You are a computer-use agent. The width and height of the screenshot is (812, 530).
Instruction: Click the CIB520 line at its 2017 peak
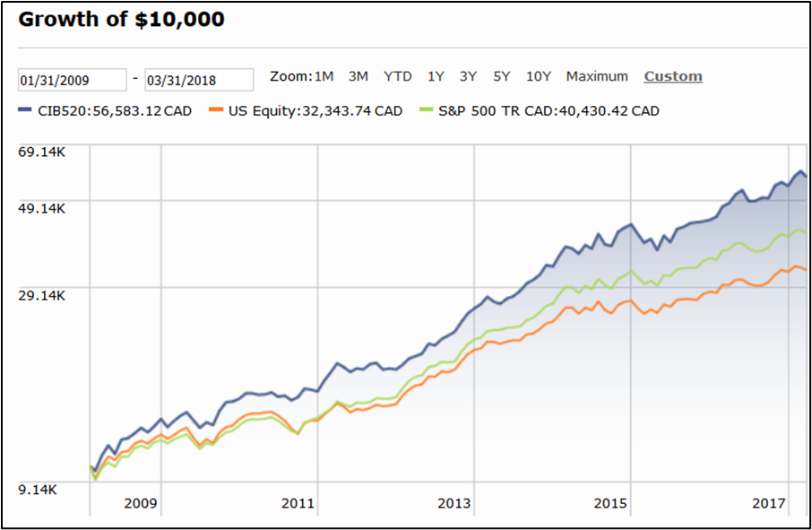click(x=801, y=169)
